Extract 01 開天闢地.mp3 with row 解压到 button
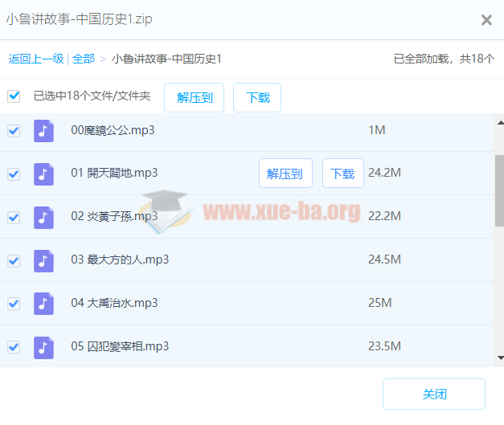Screen dimensions: 504x425 285,174
